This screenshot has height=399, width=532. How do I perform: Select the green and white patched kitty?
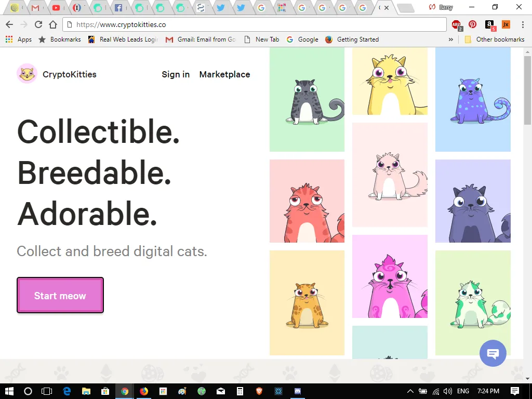[x=473, y=303]
